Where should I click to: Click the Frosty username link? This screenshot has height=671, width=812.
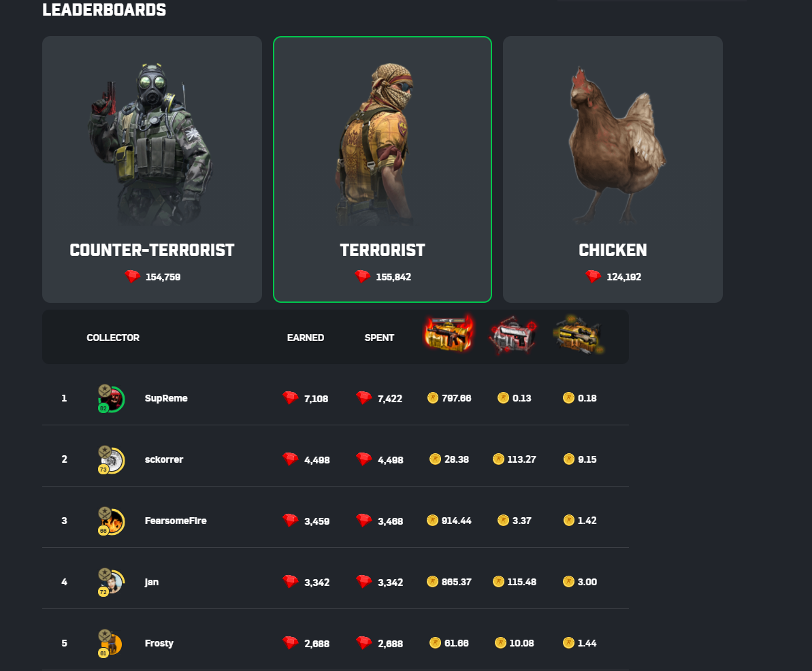(159, 643)
